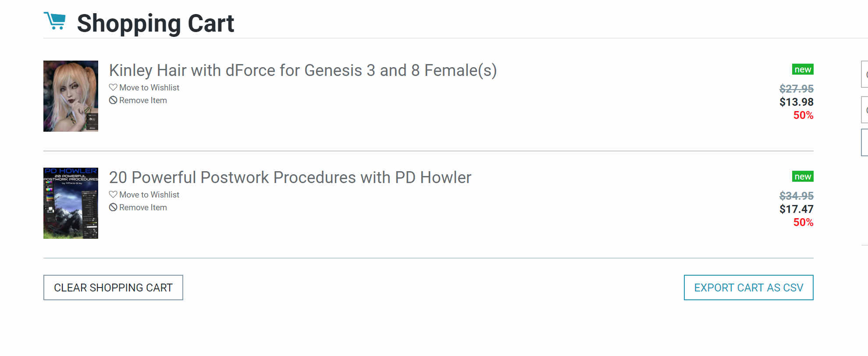This screenshot has width=868, height=356.
Task: Select Move to Wishlist text for PD Howler item
Action: [x=149, y=195]
